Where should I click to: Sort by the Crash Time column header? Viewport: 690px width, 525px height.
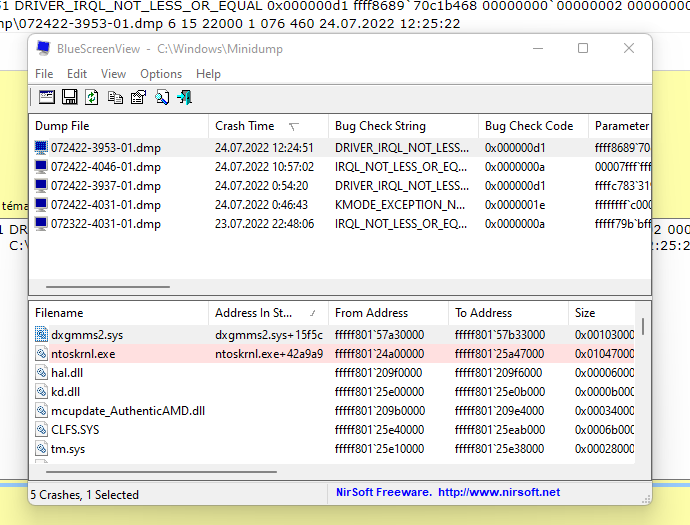tap(268, 126)
